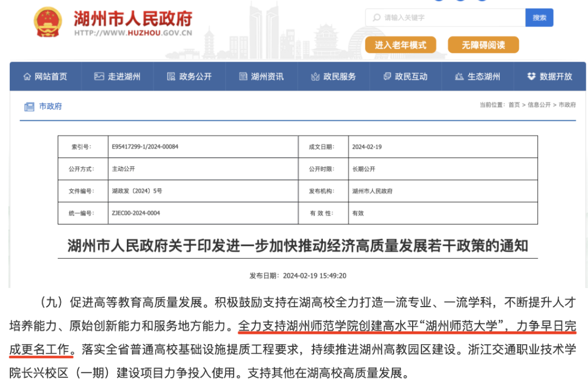Open the 政务公开 menu
Screen dimensions: 588x385
(x=189, y=76)
